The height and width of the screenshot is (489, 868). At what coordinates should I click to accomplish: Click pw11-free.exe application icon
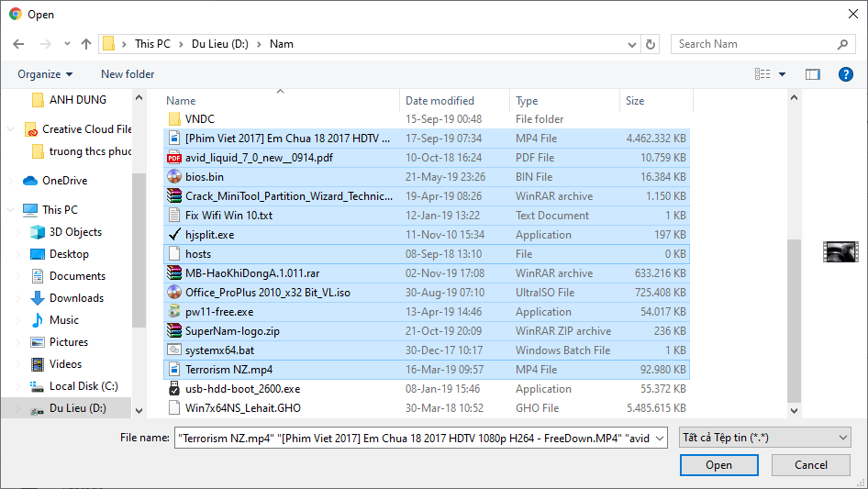pyautogui.click(x=174, y=312)
